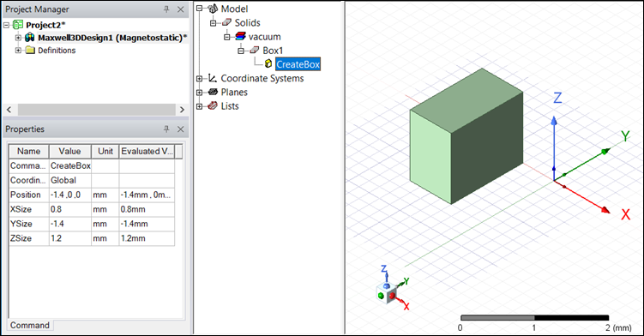This screenshot has height=336, width=644.
Task: Click the Project Manager horizontal scrollbar
Action: (x=96, y=110)
